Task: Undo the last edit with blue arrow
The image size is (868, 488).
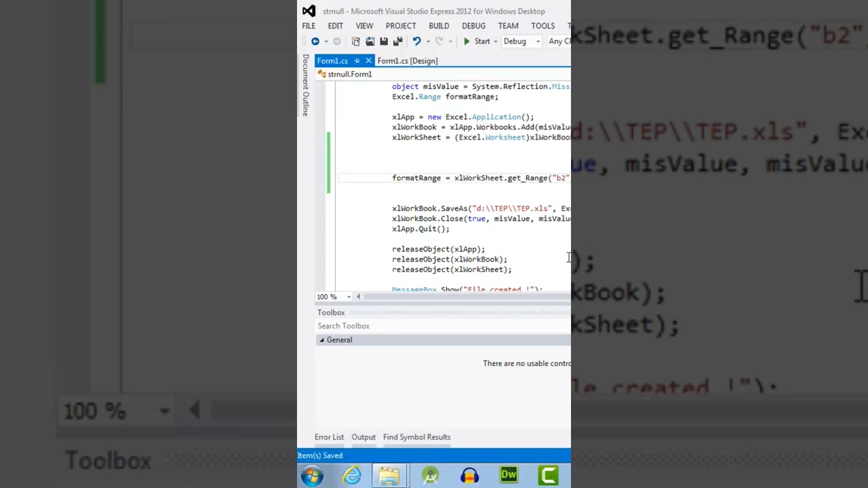Action: coord(416,41)
